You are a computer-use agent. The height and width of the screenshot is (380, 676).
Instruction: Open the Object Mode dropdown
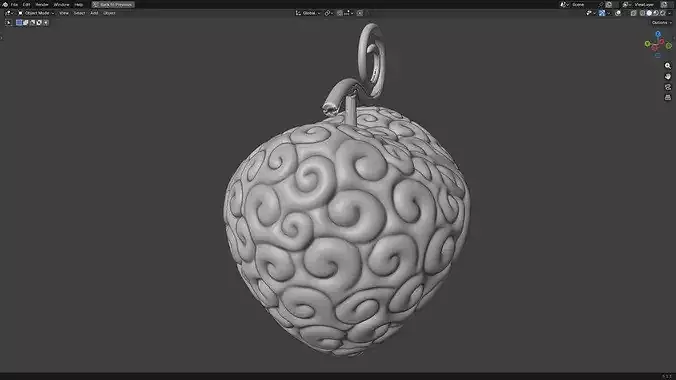click(x=36, y=13)
